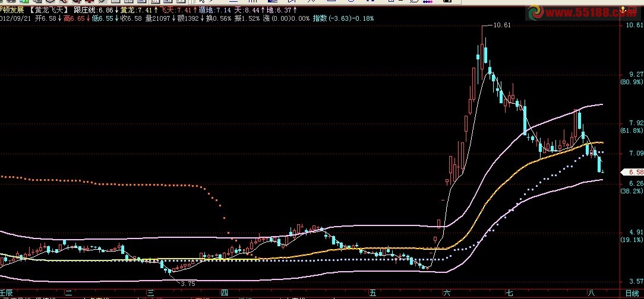Click the 振1.52% amplitude text

coord(247,18)
